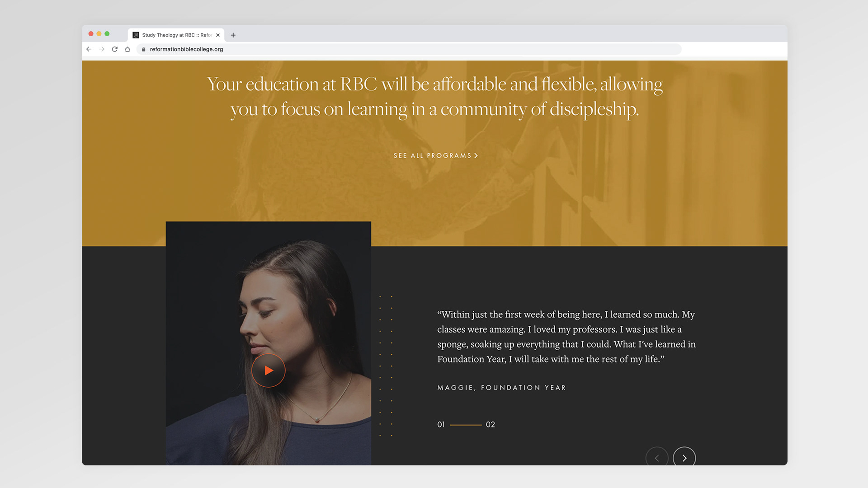Click the padlock site info icon
This screenshot has height=488, width=868.
(x=143, y=49)
